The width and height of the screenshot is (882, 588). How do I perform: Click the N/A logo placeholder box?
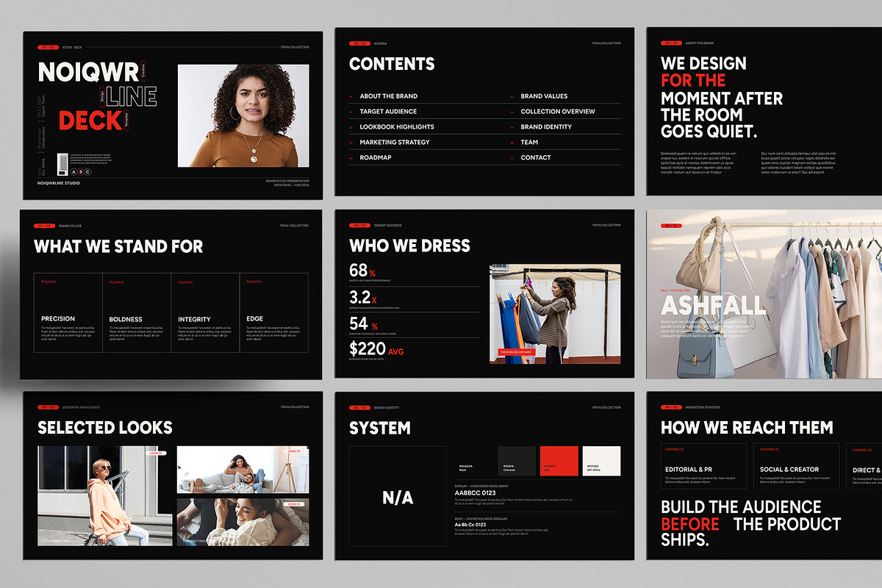point(398,496)
